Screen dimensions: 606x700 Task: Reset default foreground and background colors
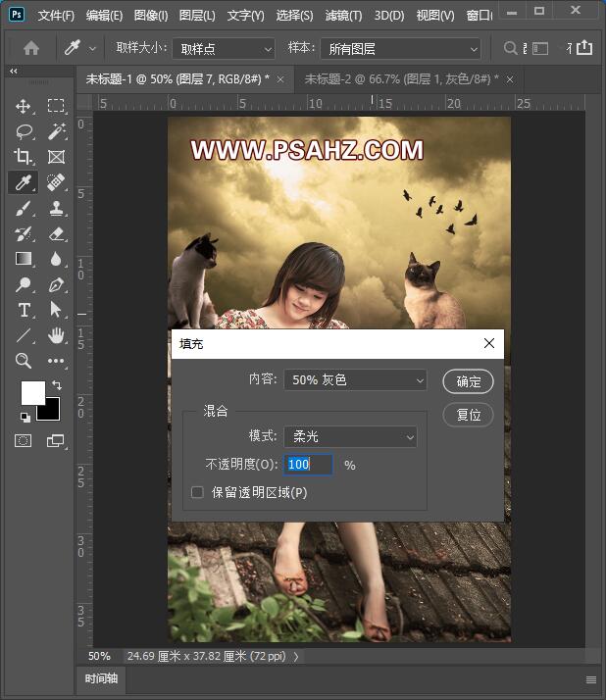[x=25, y=418]
